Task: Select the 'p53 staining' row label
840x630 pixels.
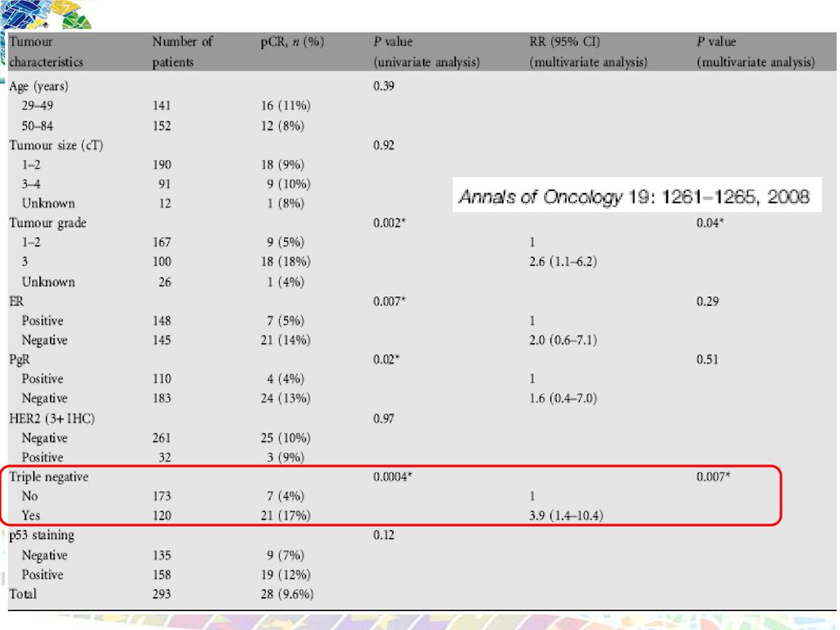Action: pos(41,535)
